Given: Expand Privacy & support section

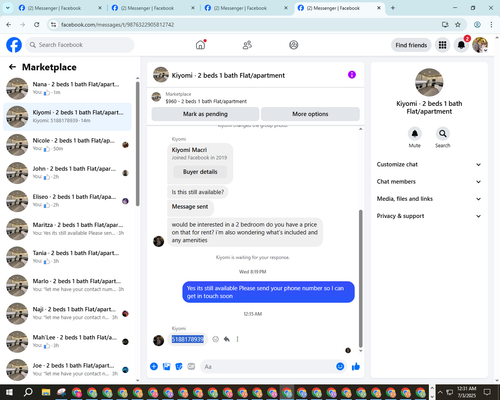Looking at the screenshot, I should tap(429, 216).
